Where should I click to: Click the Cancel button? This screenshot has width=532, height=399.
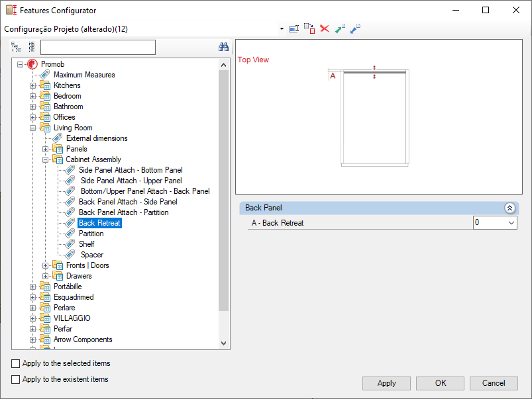[x=494, y=383]
